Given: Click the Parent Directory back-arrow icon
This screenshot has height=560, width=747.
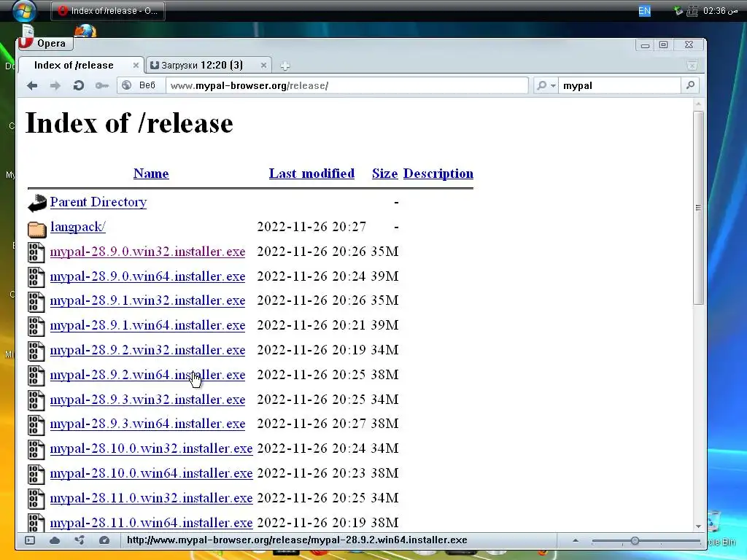Looking at the screenshot, I should tap(36, 203).
